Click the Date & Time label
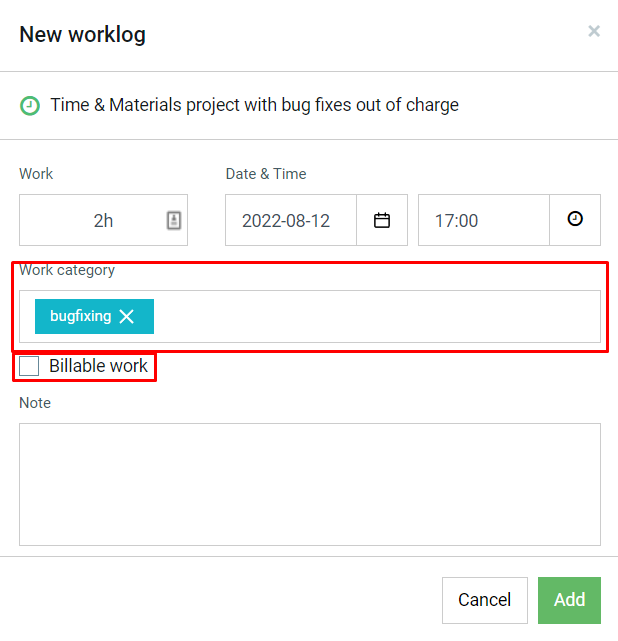The height and width of the screenshot is (641, 618). tap(266, 174)
